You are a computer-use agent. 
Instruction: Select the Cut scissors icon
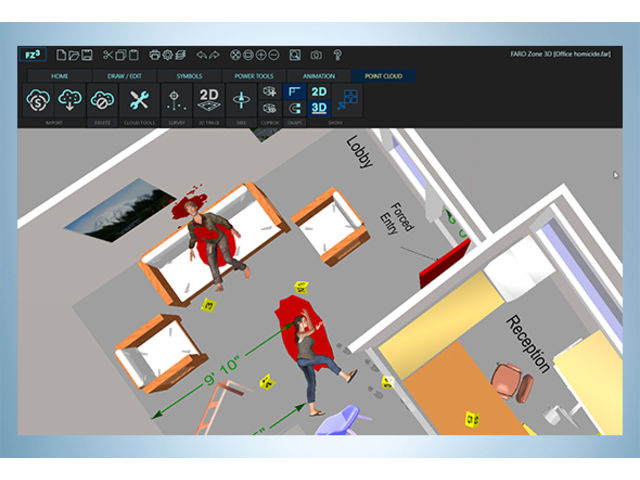(x=109, y=55)
